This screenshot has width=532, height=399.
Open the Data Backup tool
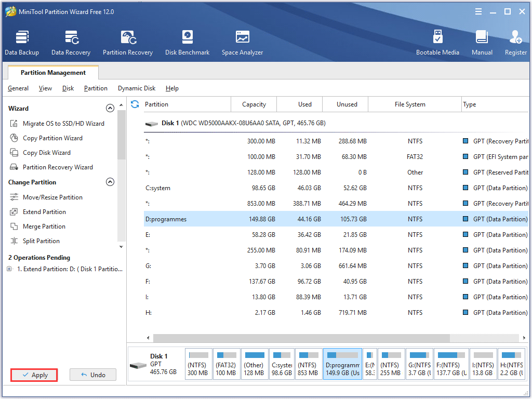click(x=22, y=43)
